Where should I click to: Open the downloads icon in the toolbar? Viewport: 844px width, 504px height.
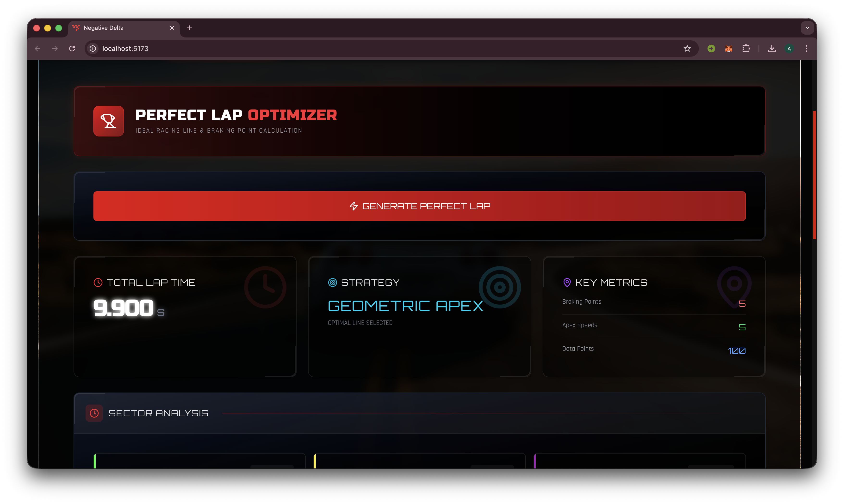tap(772, 49)
